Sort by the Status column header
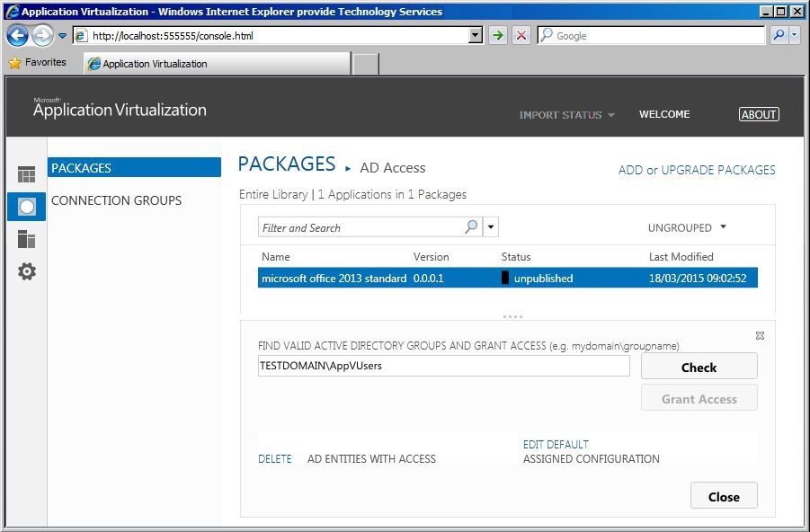The image size is (810, 532). pyautogui.click(x=515, y=257)
